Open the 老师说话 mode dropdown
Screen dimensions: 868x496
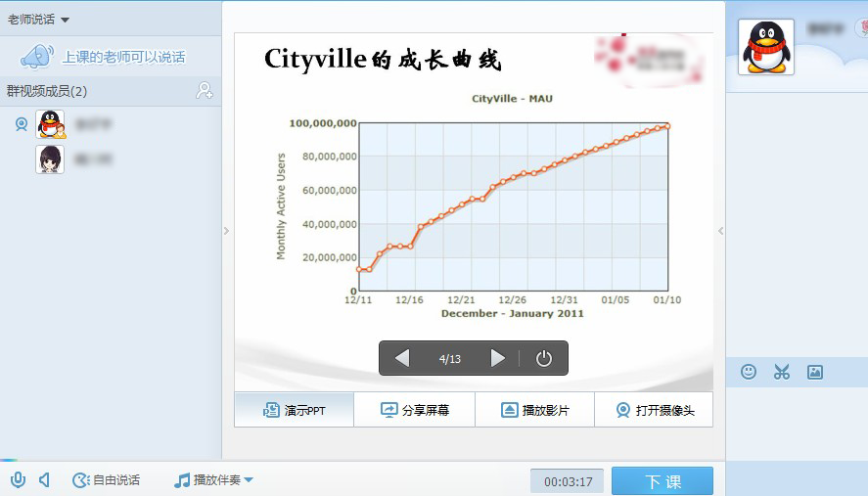pyautogui.click(x=39, y=20)
